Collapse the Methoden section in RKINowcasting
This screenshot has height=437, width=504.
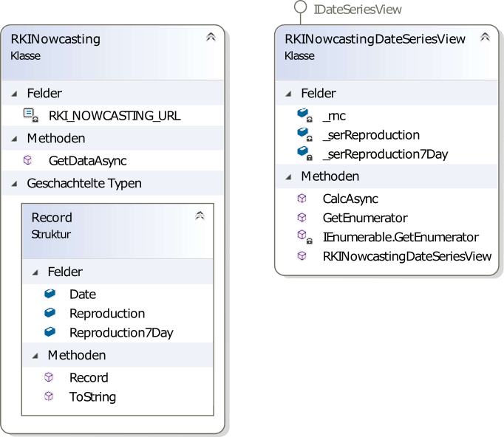pos(14,139)
